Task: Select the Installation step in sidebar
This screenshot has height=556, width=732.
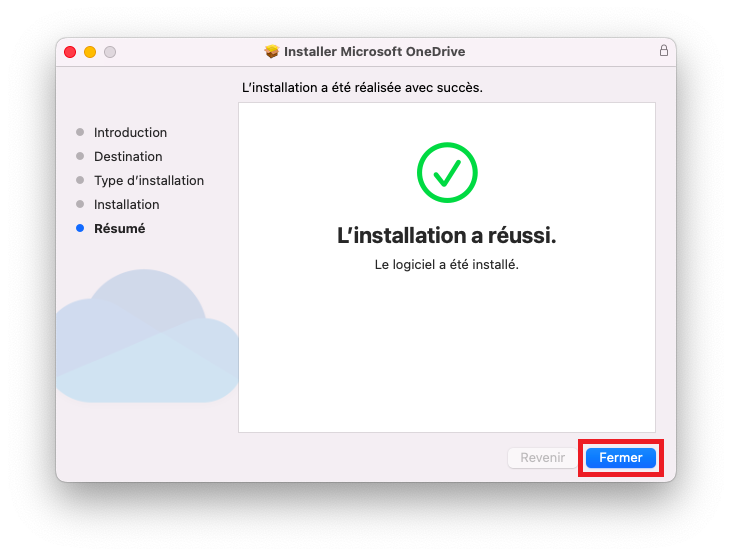Action: (x=127, y=204)
